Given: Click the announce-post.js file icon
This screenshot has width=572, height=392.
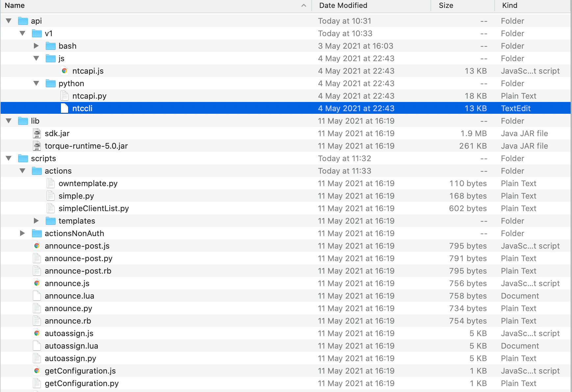Looking at the screenshot, I should point(37,246).
